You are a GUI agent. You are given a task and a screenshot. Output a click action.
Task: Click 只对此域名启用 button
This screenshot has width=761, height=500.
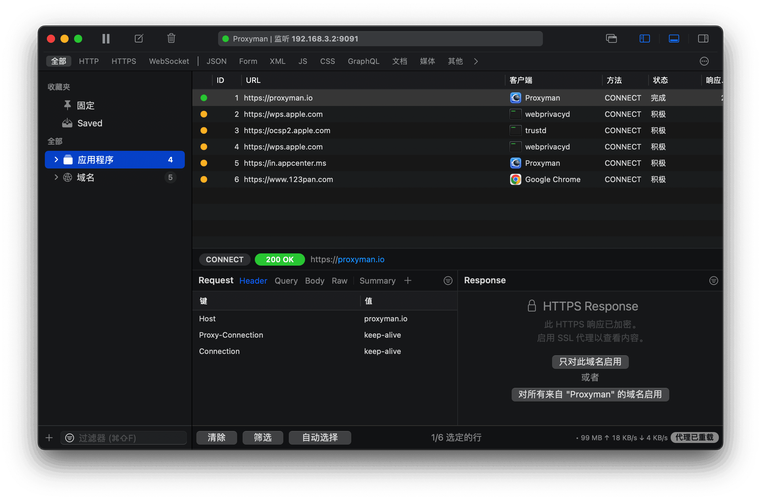[x=590, y=362]
